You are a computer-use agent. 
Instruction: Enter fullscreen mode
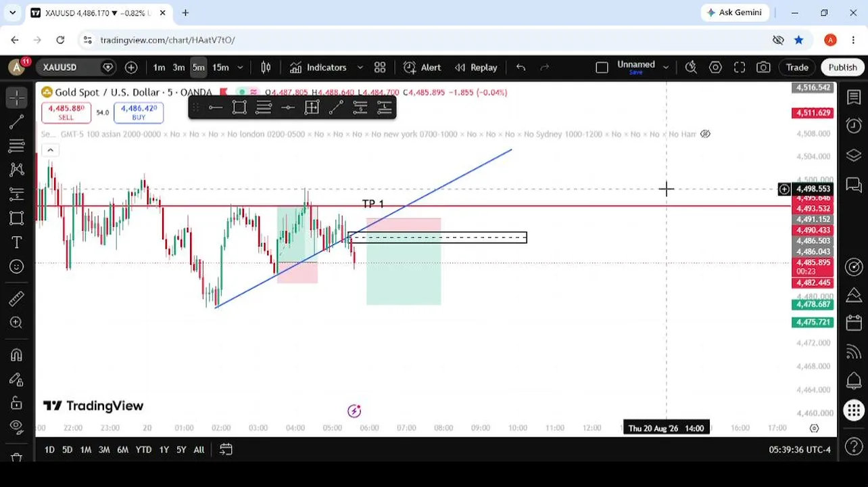tap(740, 68)
